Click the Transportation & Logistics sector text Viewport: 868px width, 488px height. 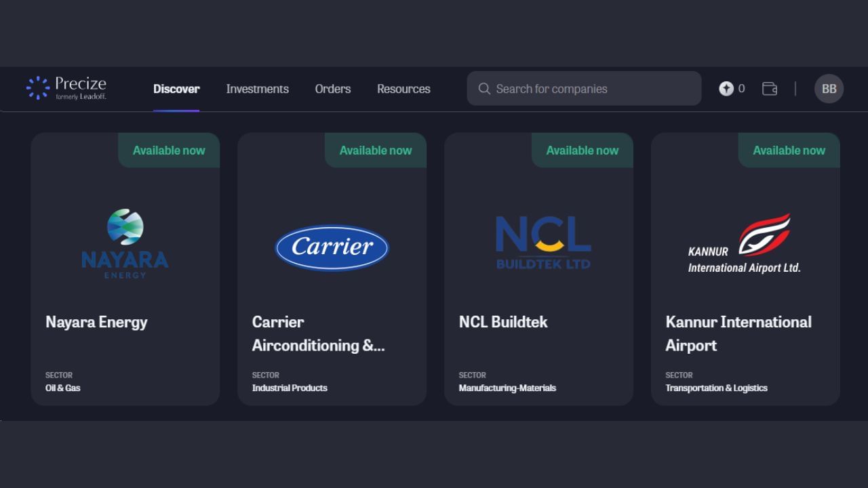point(716,388)
